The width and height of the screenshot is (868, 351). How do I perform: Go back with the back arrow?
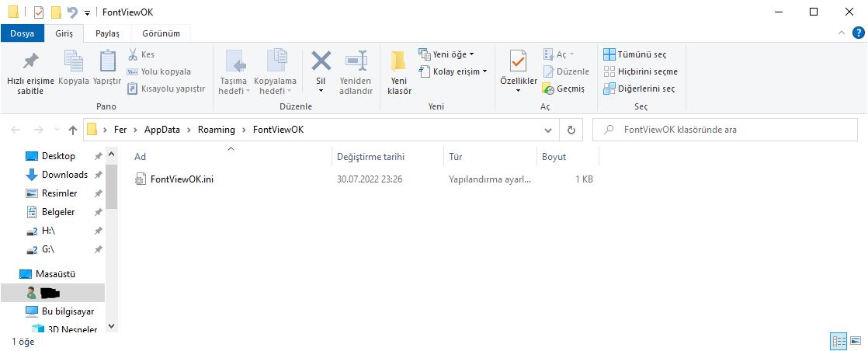tap(16, 130)
